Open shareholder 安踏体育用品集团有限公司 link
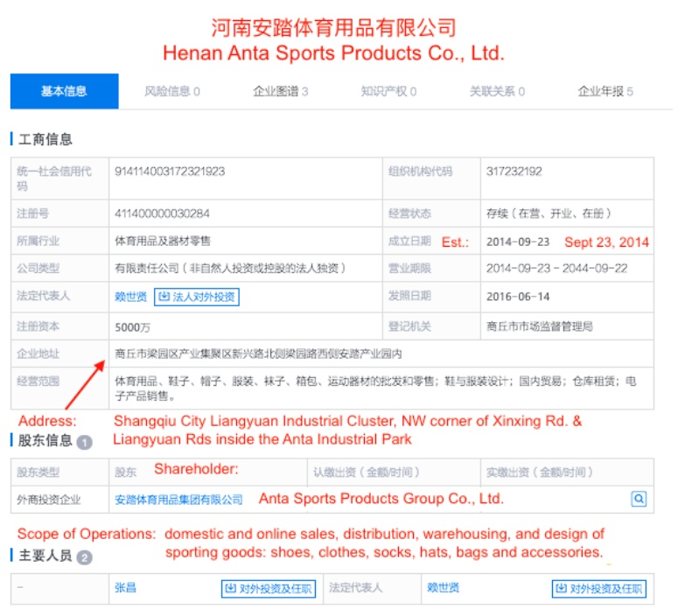The height and width of the screenshot is (616, 678). tap(178, 500)
